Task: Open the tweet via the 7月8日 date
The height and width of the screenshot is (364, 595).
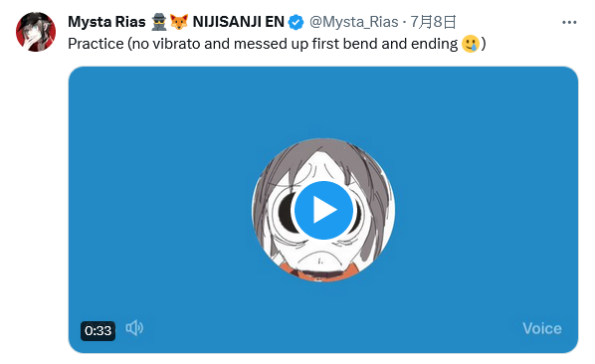Action: click(x=434, y=22)
